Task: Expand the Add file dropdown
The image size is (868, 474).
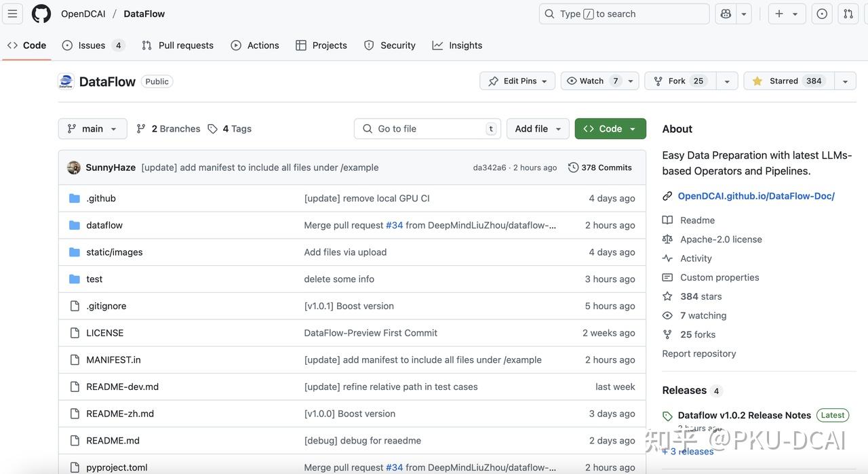Action: pyautogui.click(x=538, y=129)
